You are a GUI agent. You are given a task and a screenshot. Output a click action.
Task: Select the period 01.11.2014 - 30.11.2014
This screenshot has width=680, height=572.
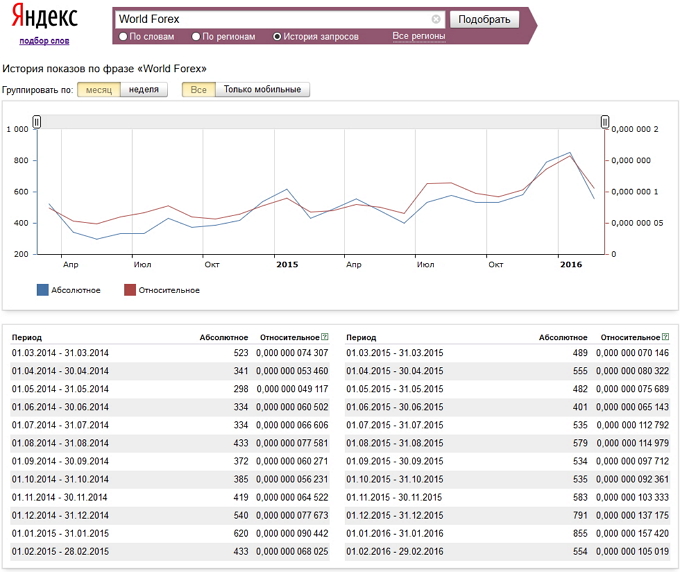[59, 497]
